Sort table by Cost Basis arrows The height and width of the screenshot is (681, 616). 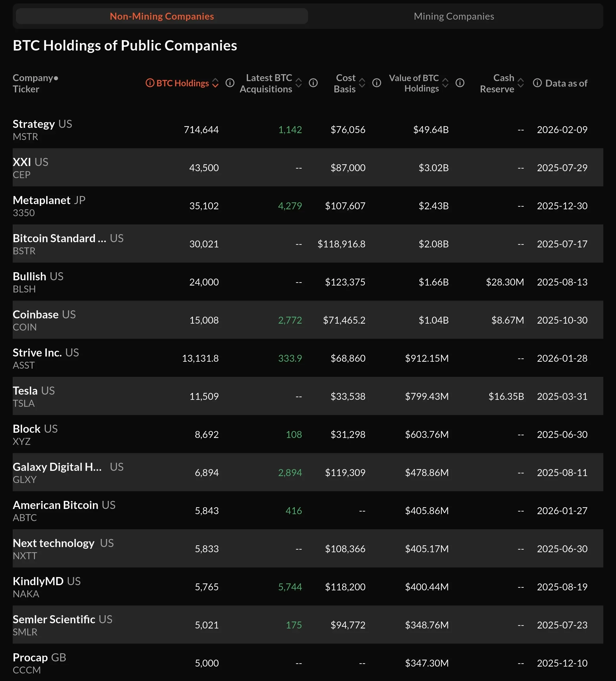tap(362, 83)
